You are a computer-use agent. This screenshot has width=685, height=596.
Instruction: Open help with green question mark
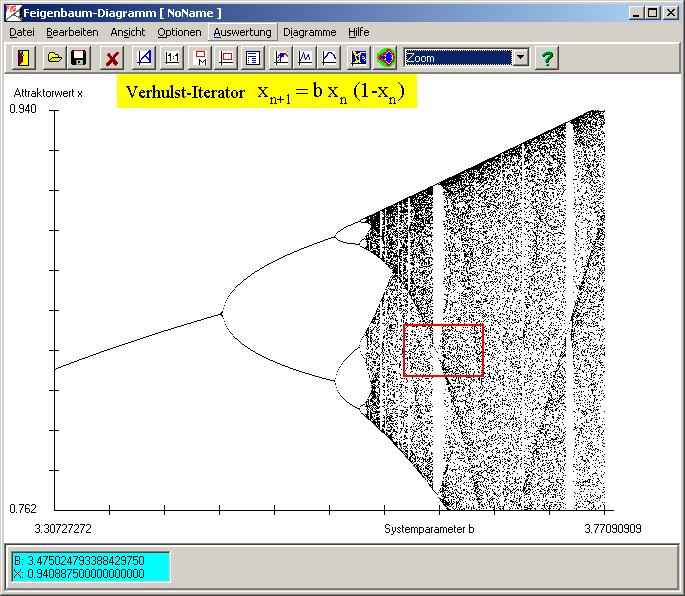click(x=547, y=58)
